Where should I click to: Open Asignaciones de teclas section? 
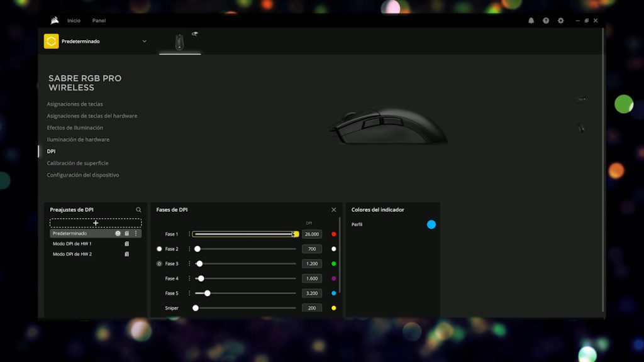click(75, 104)
